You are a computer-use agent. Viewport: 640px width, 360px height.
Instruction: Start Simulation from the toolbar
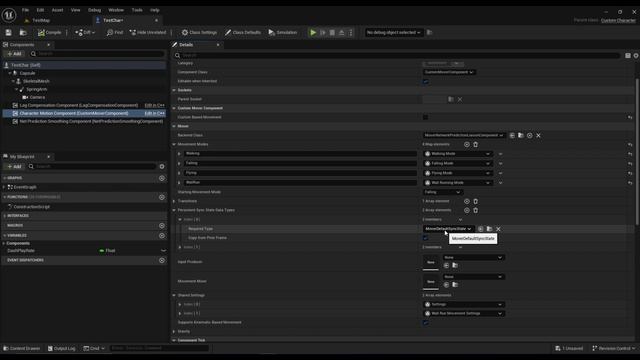click(282, 32)
